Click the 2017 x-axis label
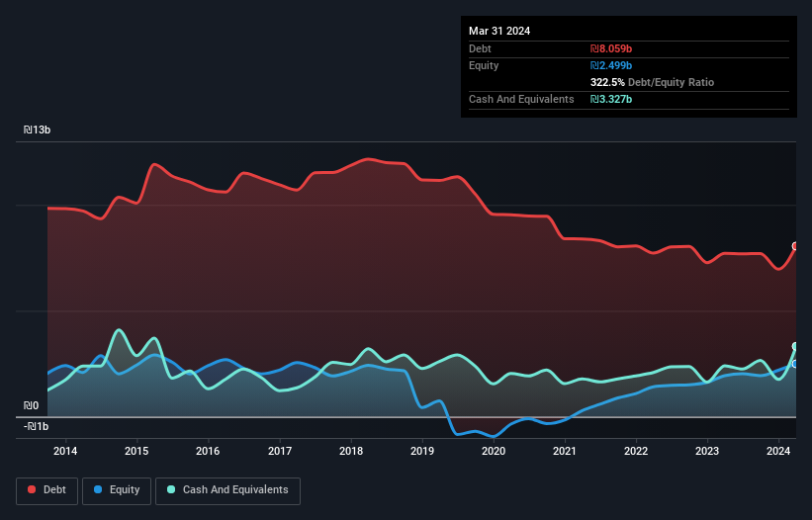The width and height of the screenshot is (812, 520). coord(280,451)
